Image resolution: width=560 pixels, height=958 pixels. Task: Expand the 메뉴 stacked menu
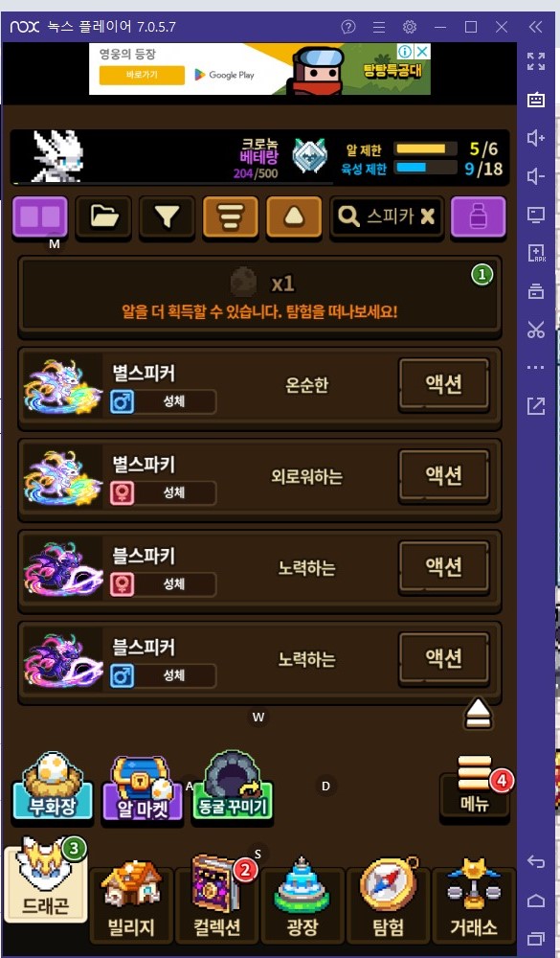(x=475, y=788)
